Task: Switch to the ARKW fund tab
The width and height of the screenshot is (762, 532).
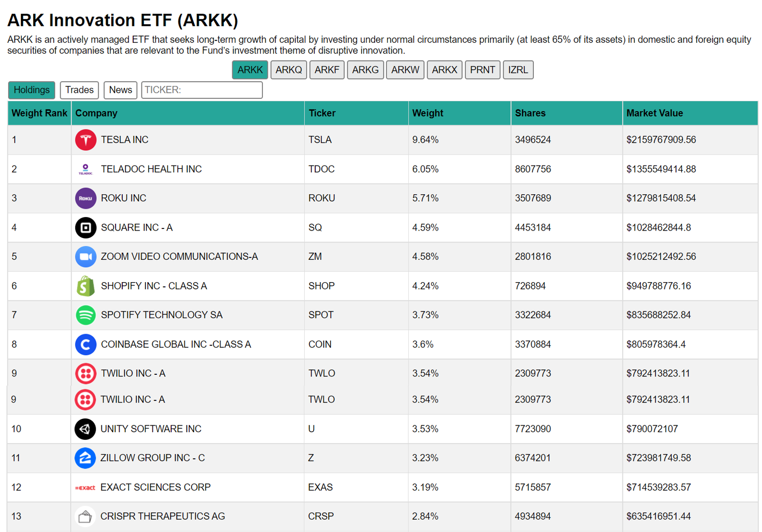Action: point(405,70)
